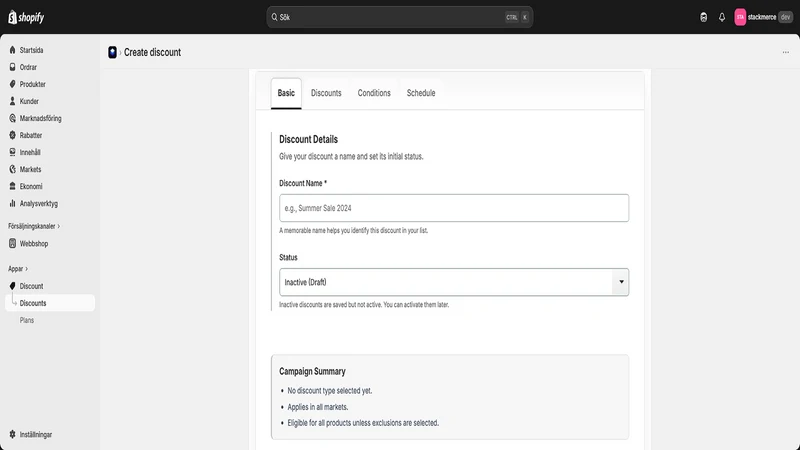This screenshot has width=800, height=450.
Task: Click the Campaign Summary heading
Action: tap(312, 371)
